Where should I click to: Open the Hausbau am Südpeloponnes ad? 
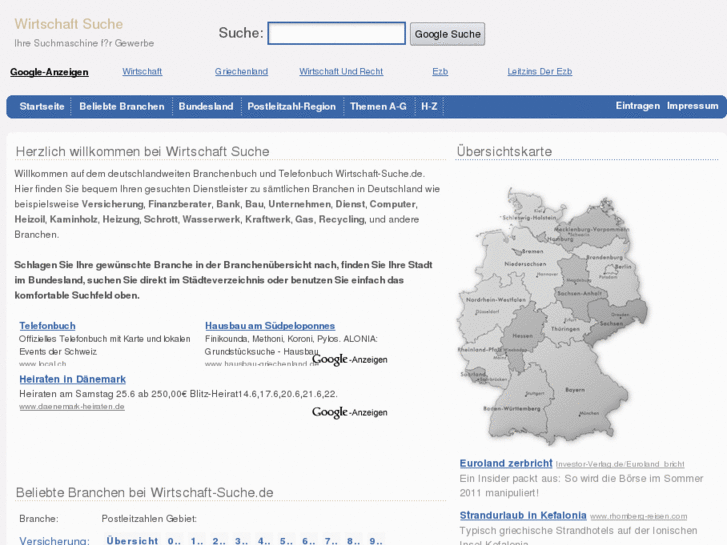270,326
